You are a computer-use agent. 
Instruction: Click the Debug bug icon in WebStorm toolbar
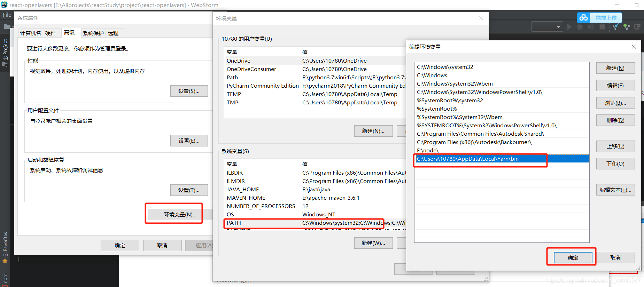tap(580, 27)
